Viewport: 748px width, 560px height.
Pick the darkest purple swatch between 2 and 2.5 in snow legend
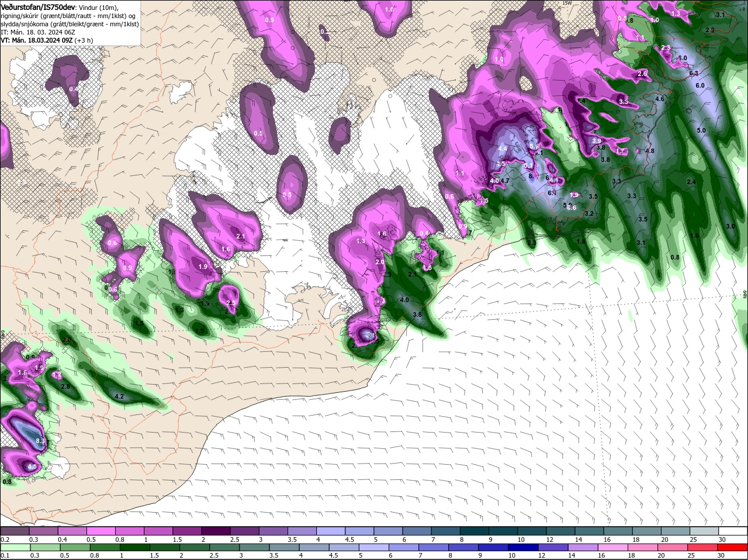point(216,531)
